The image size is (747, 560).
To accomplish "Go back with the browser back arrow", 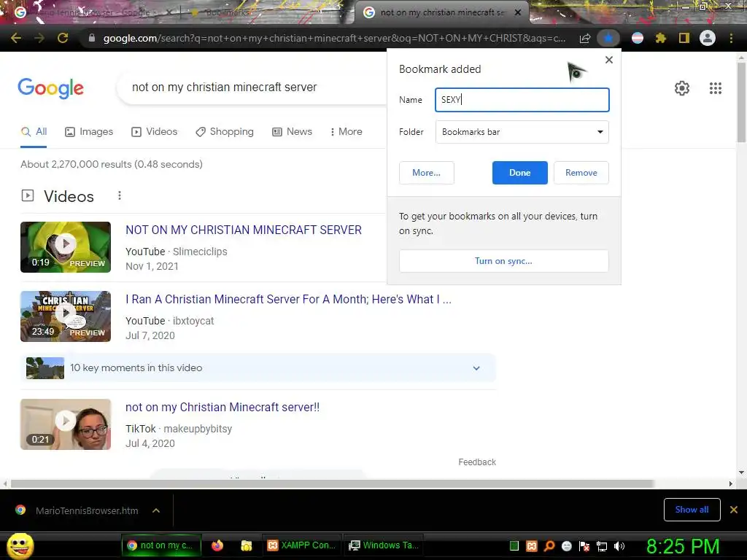I will [x=16, y=38].
